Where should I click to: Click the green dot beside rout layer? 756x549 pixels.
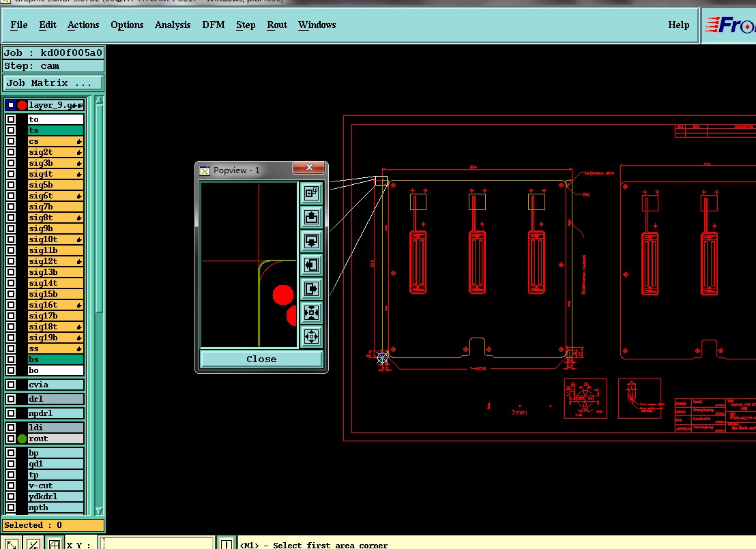[23, 439]
